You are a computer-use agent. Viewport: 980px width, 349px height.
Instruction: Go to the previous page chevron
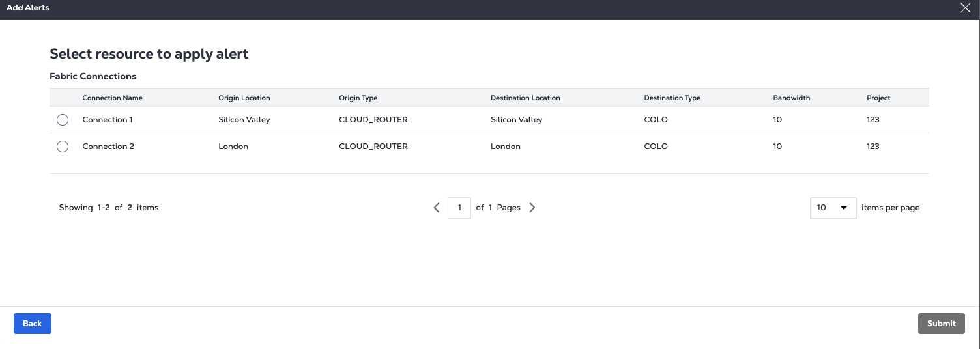437,208
